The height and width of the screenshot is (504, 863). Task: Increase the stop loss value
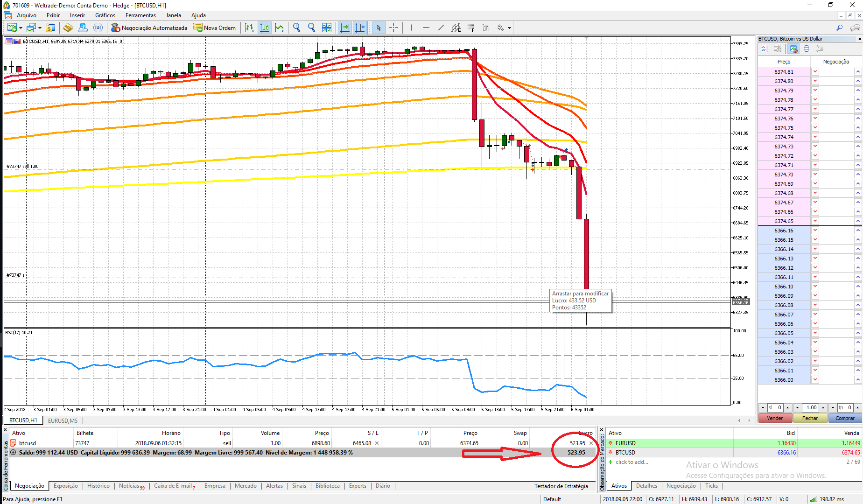click(x=787, y=408)
